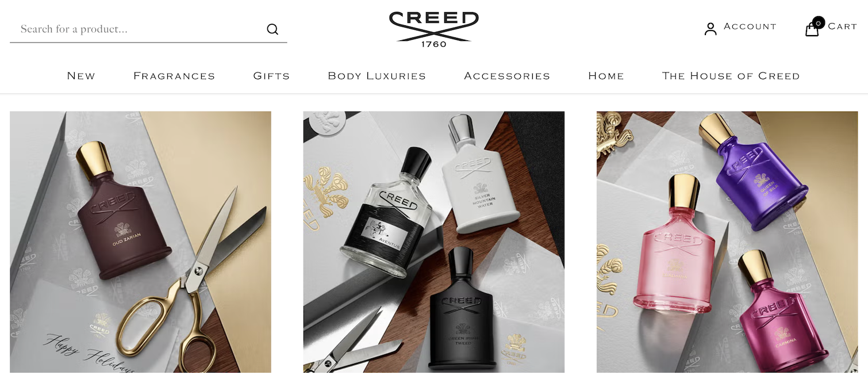This screenshot has width=868, height=383.
Task: Click the Cart text link
Action: coord(842,26)
